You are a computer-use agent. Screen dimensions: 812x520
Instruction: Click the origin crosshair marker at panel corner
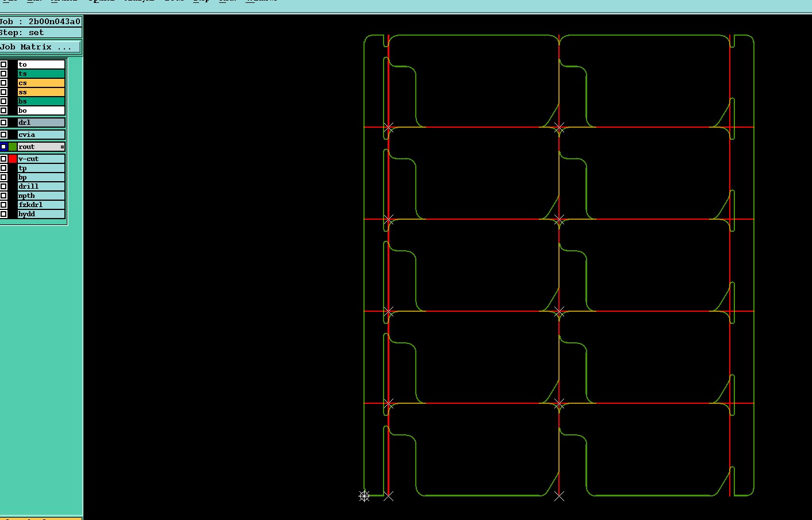[364, 496]
